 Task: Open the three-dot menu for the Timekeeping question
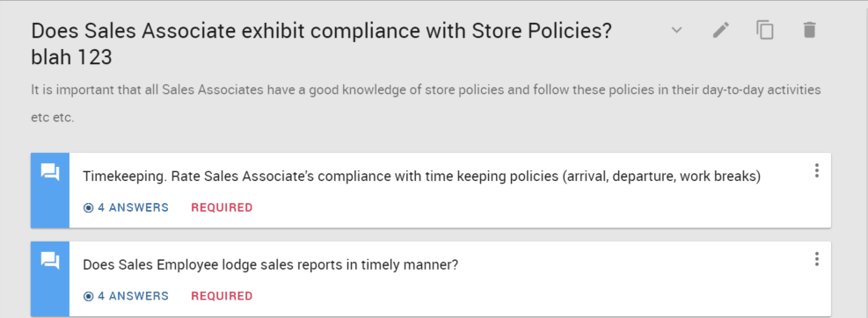click(816, 170)
